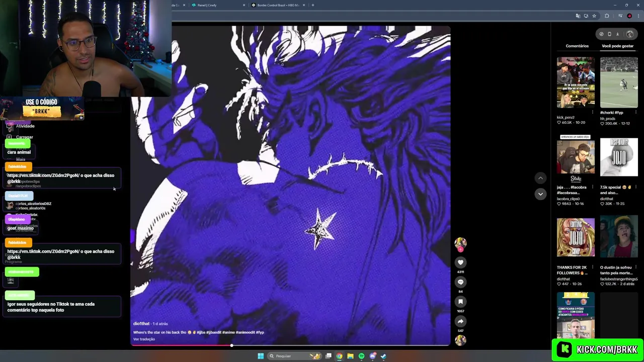Open options menu for #cherki video
Screen dimensions: 644x362
pyautogui.click(x=636, y=112)
